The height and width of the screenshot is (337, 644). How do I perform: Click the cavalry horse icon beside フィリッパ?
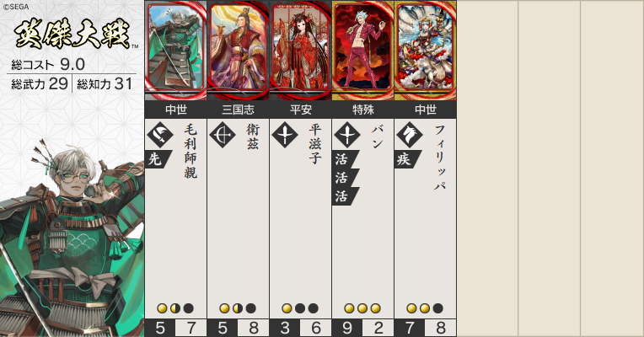[410, 134]
